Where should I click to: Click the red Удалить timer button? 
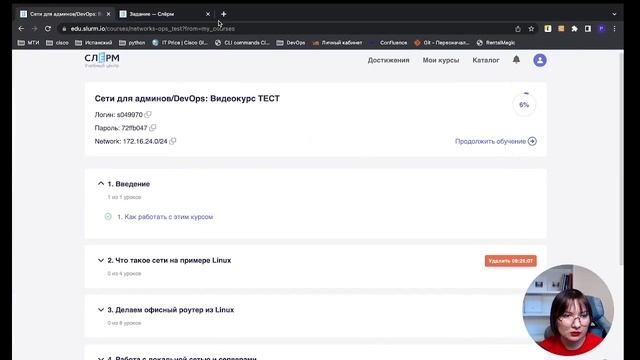(511, 261)
